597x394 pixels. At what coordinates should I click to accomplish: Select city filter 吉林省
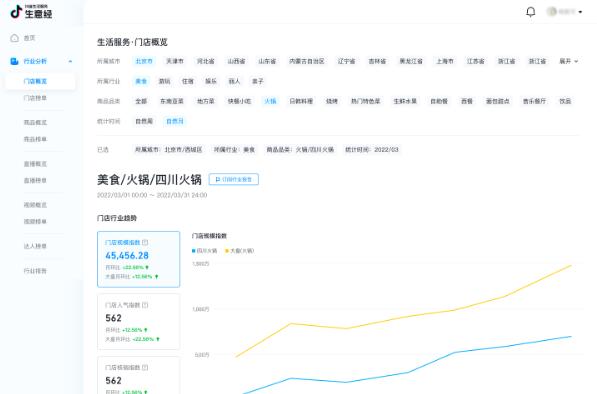point(377,61)
